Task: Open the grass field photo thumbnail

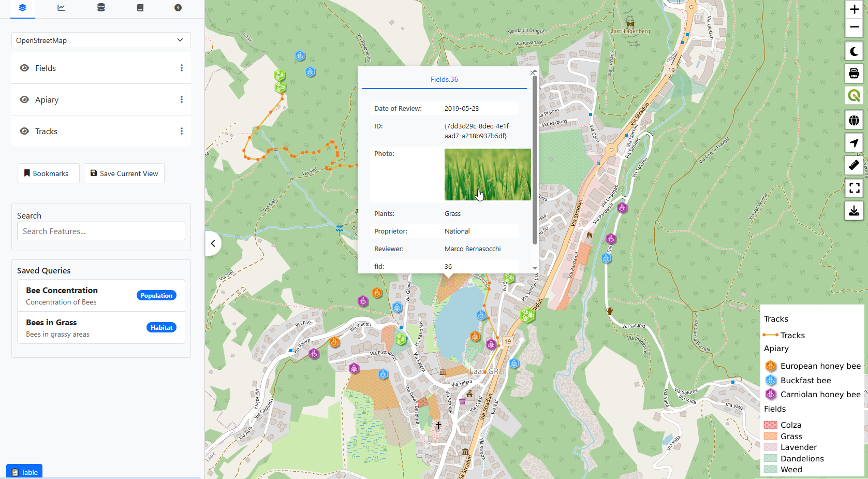Action: 488,175
